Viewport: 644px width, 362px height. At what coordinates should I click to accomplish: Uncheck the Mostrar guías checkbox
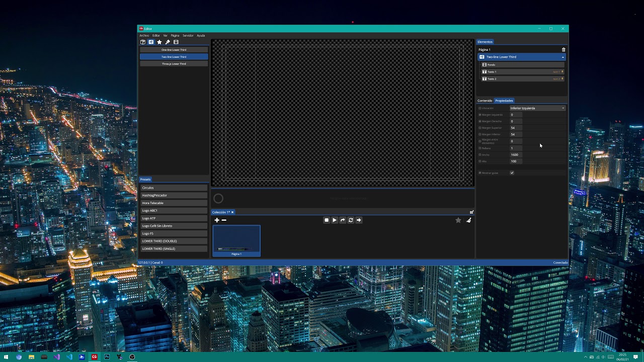[512, 173]
